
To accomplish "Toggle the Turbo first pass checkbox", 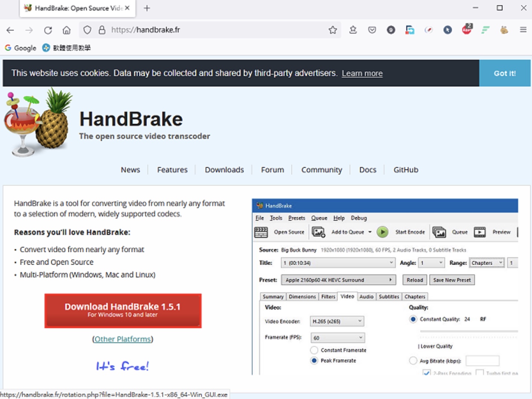I will tap(480, 373).
